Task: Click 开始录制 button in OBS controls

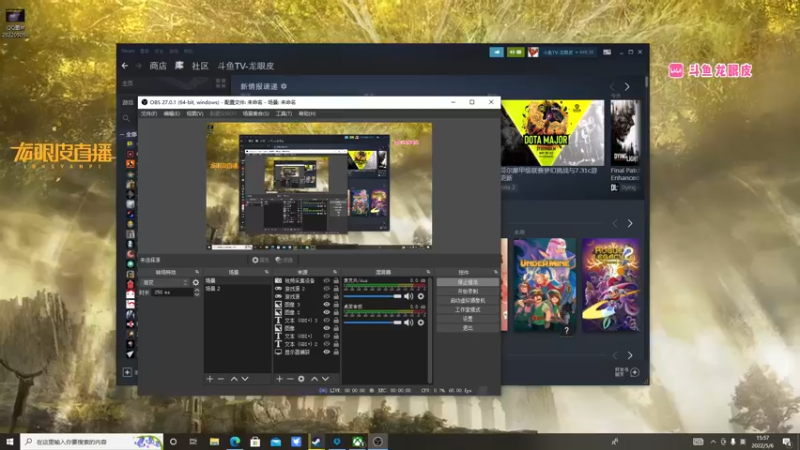Action: (x=467, y=291)
